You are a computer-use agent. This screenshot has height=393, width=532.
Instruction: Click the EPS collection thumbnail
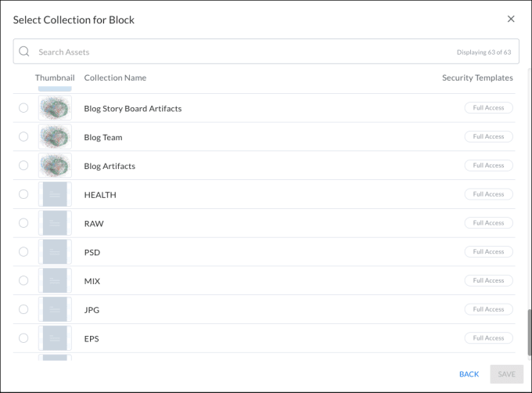[55, 338]
